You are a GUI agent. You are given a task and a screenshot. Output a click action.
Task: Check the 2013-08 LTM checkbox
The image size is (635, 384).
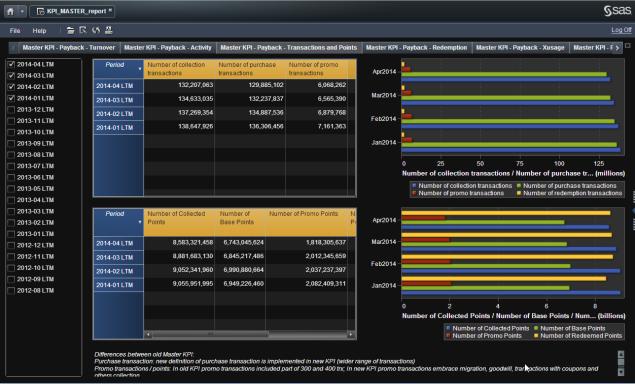pyautogui.click(x=11, y=155)
